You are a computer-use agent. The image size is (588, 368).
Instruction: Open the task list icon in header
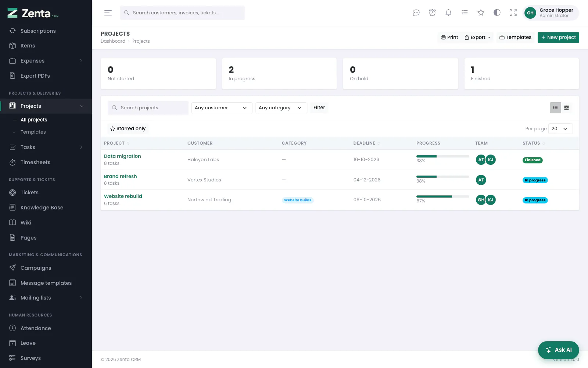coord(465,13)
